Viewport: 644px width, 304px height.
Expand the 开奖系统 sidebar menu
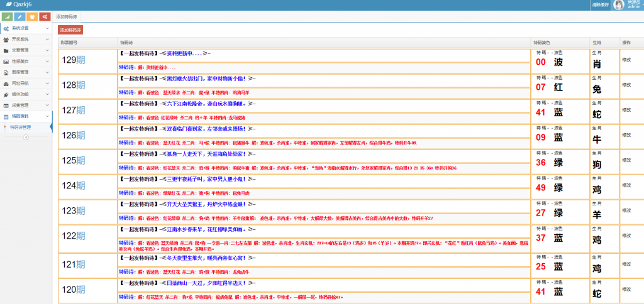[25, 40]
